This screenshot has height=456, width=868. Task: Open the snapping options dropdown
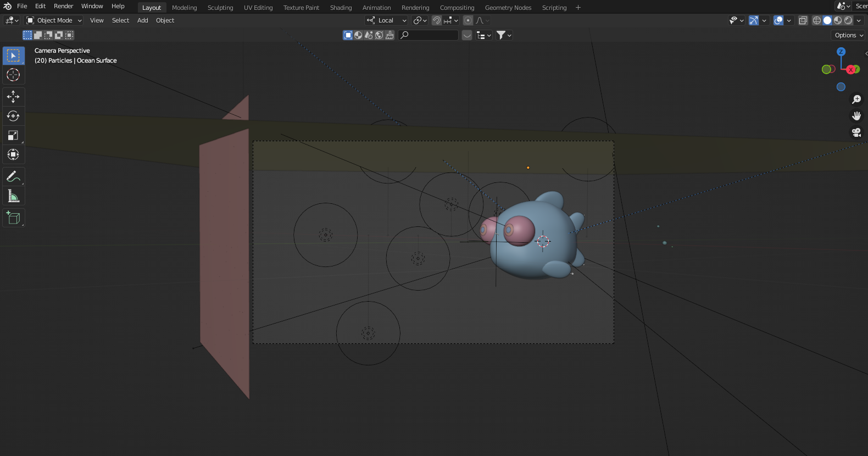(451, 20)
